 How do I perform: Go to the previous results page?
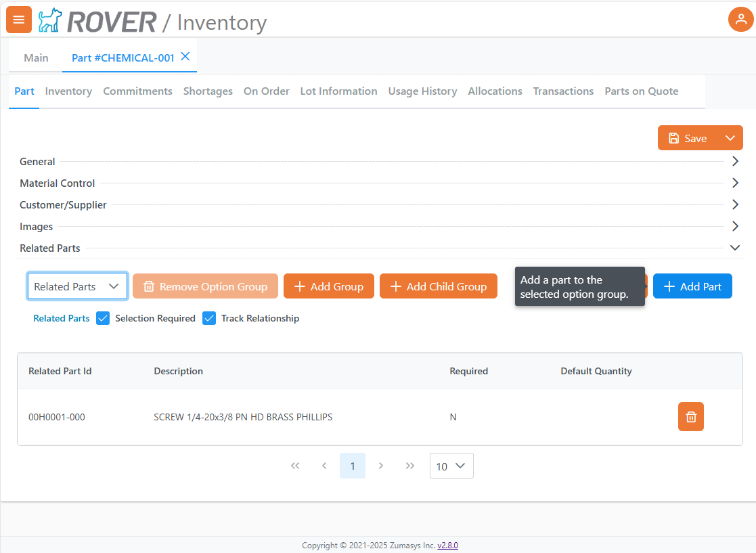point(324,466)
